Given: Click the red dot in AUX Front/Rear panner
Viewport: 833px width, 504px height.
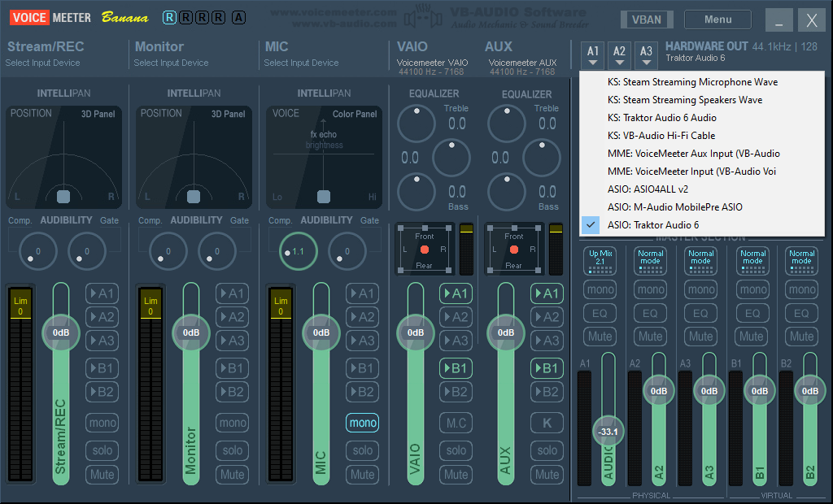Looking at the screenshot, I should [x=514, y=250].
